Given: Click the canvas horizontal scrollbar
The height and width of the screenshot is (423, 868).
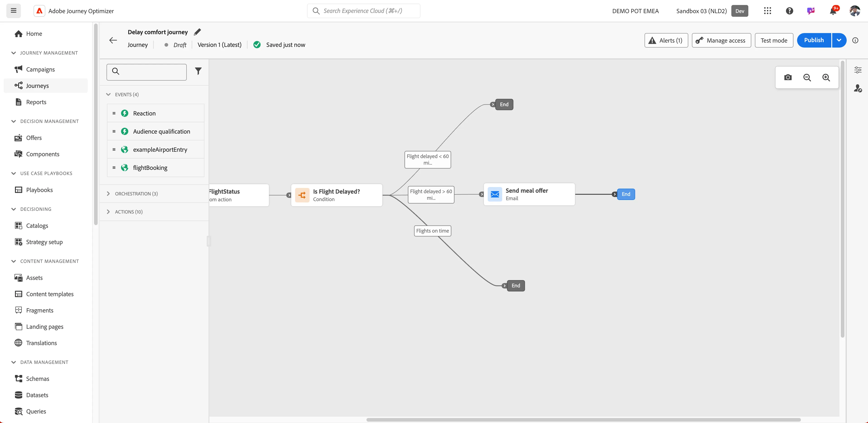Looking at the screenshot, I should tap(583, 420).
